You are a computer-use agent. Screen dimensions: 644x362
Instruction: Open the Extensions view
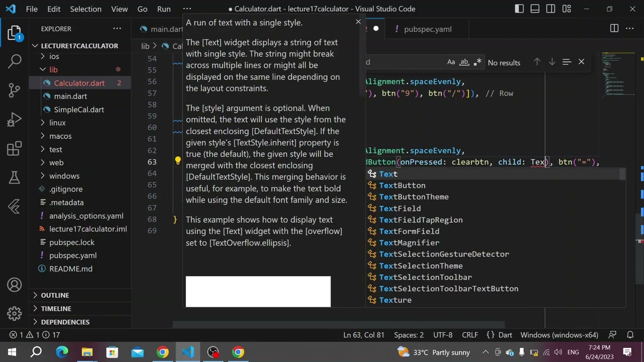click(15, 149)
